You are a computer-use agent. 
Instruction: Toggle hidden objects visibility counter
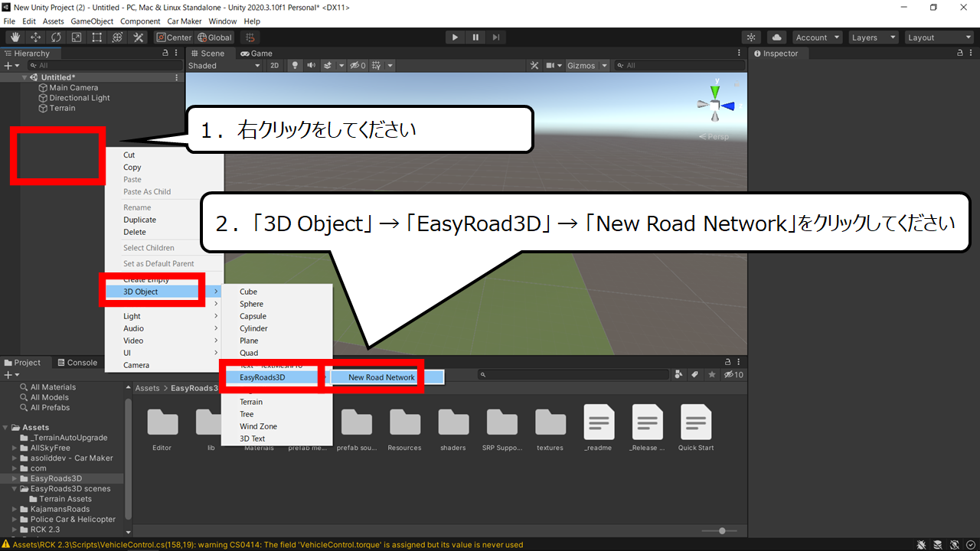pos(358,66)
